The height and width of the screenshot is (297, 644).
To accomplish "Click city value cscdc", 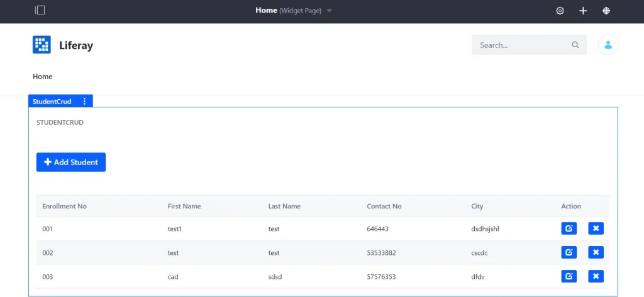I will (x=480, y=252).
